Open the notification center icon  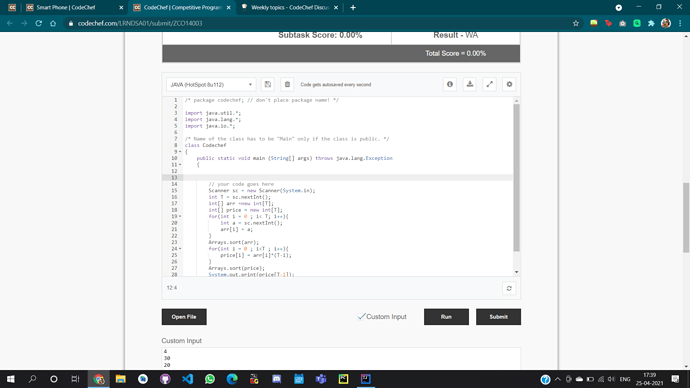tap(675, 379)
